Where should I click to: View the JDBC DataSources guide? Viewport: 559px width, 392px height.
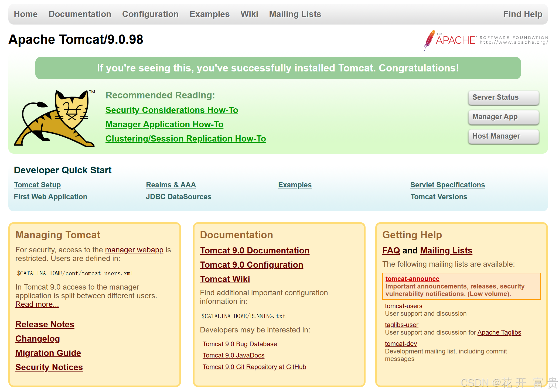pos(179,197)
